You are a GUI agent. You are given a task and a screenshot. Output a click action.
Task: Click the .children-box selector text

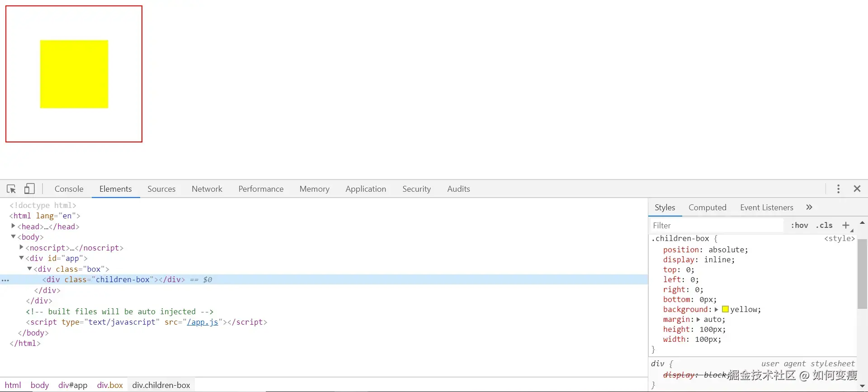tap(680, 238)
